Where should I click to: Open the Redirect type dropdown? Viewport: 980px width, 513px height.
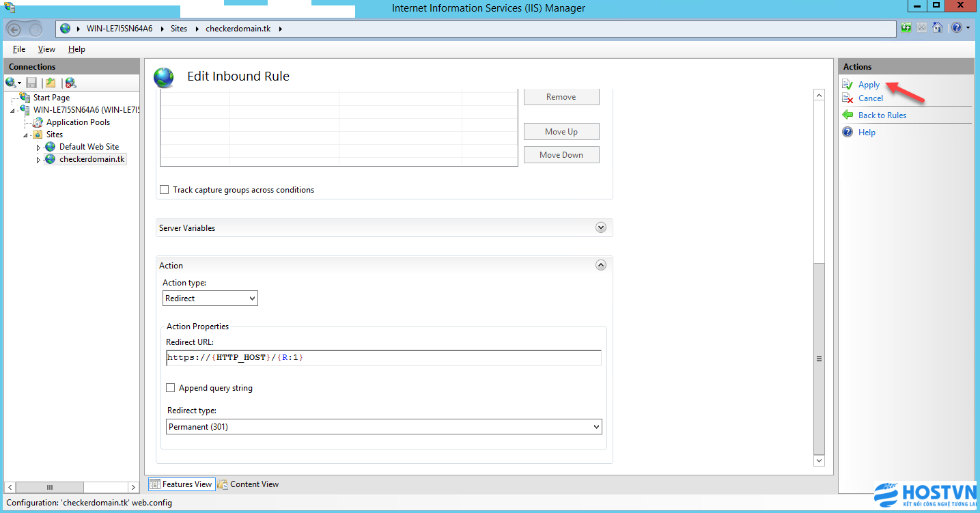(384, 427)
